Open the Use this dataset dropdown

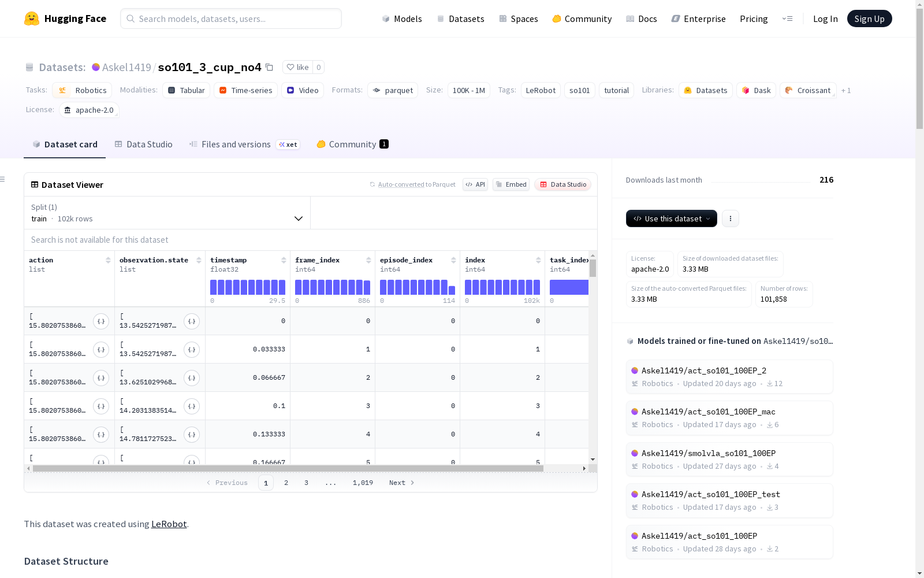672,218
